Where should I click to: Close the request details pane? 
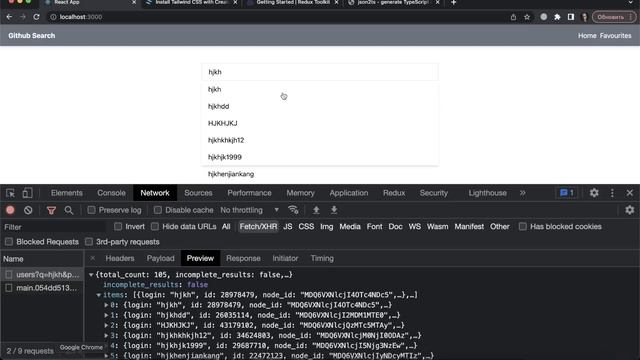(x=93, y=258)
